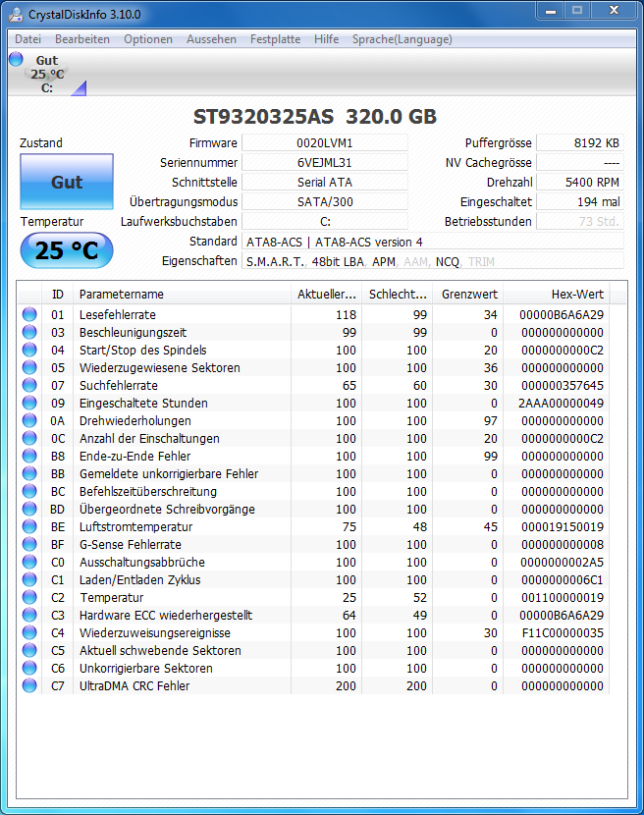Open the Datei menu
Viewport: 644px width, 815px height.
click(x=27, y=39)
